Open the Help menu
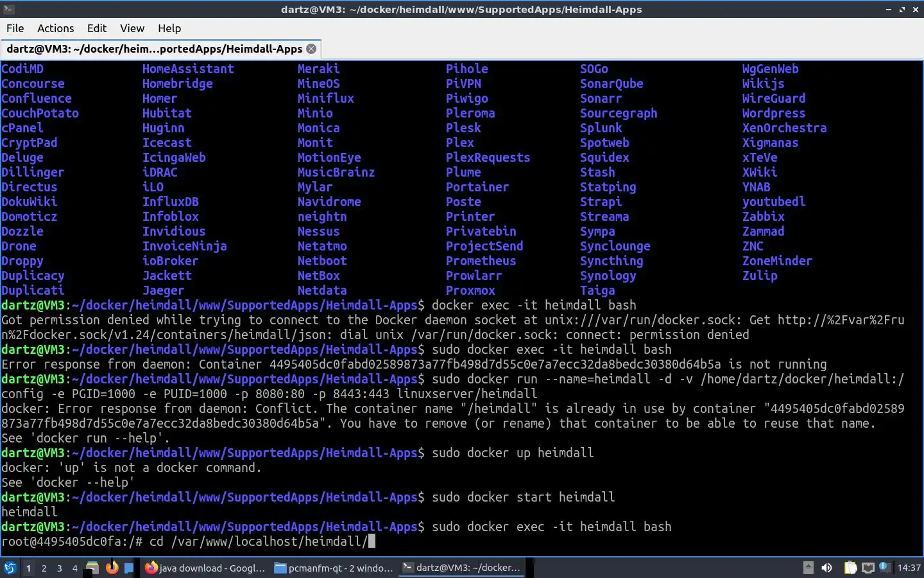924x578 pixels. [x=169, y=28]
